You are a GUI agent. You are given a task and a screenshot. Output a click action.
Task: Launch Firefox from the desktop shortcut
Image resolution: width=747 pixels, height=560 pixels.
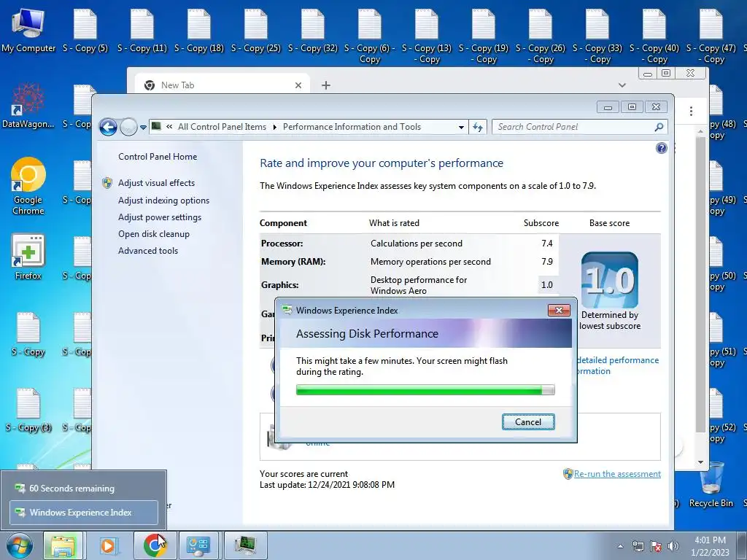click(28, 257)
